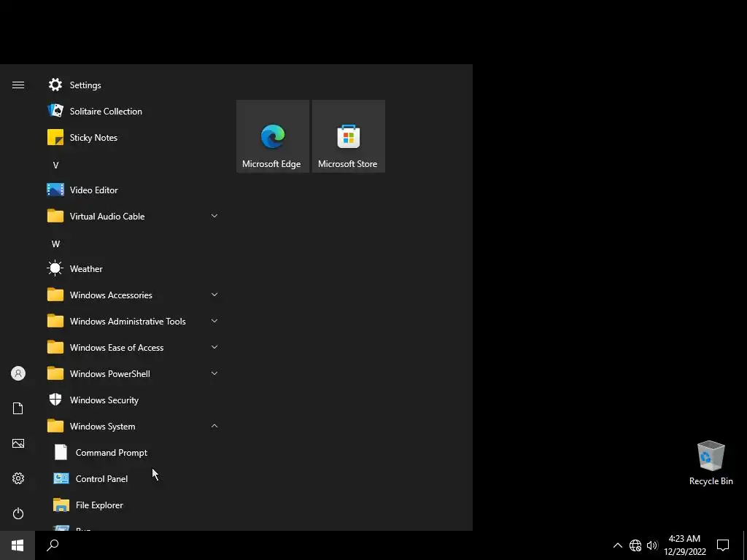Open the Weather sun icon

tap(55, 268)
